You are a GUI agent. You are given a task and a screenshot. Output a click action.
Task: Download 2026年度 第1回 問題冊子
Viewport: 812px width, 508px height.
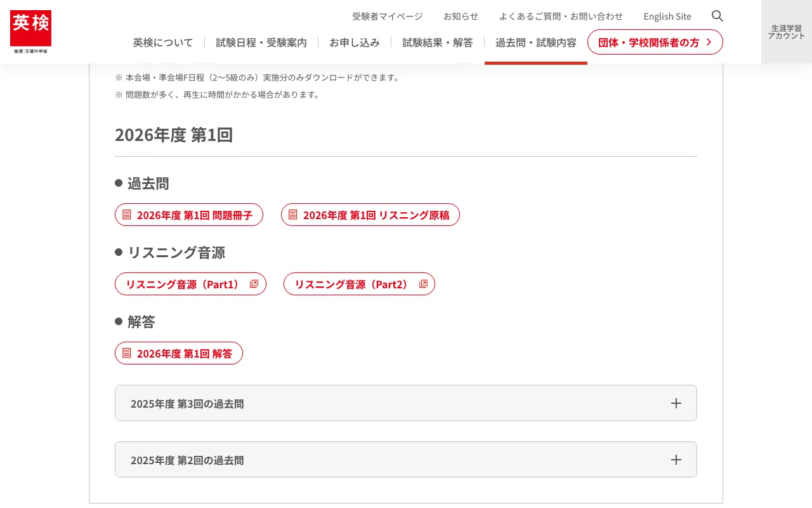click(x=189, y=215)
